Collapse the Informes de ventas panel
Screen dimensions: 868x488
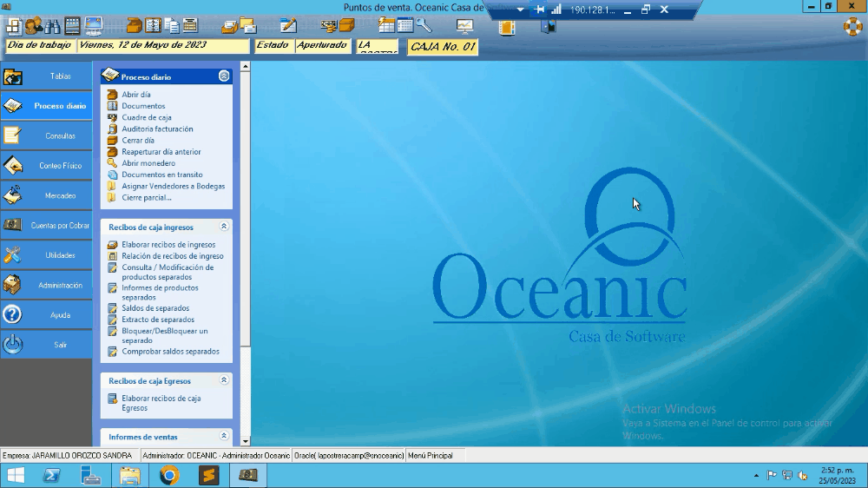[x=224, y=436]
